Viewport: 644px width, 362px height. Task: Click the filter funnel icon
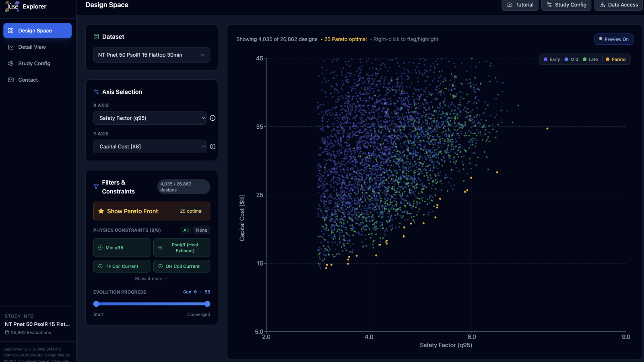coord(96,187)
